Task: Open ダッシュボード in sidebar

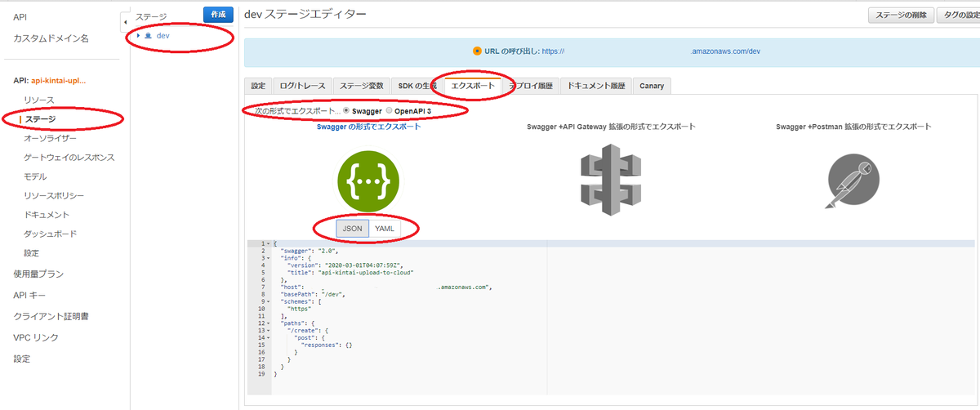Action: pyautogui.click(x=51, y=234)
